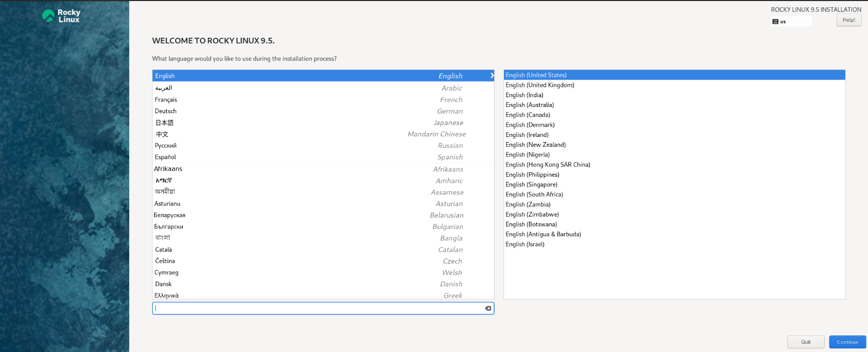
Task: Open the 'us' keyboard layout indicator
Action: tap(792, 22)
